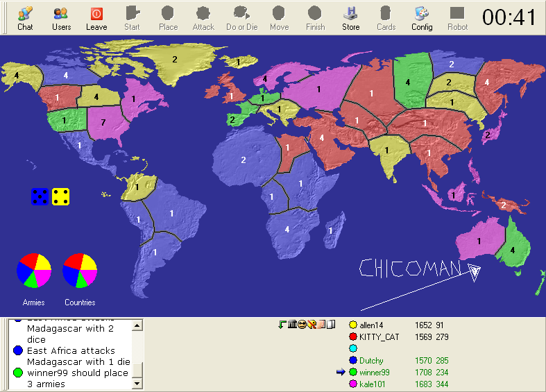Click Western Australia magenta territory
The image size is (546, 392).
479,241
